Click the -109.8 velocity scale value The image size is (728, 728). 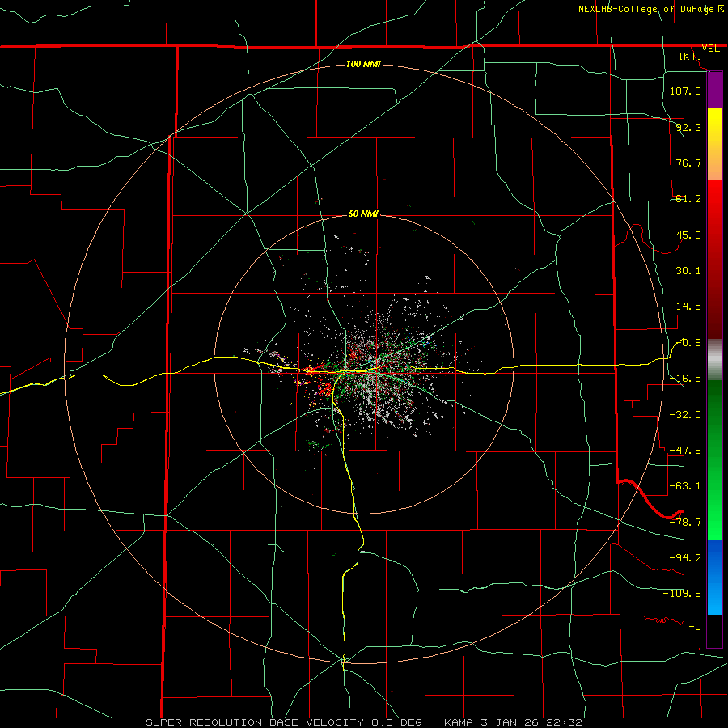682,594
